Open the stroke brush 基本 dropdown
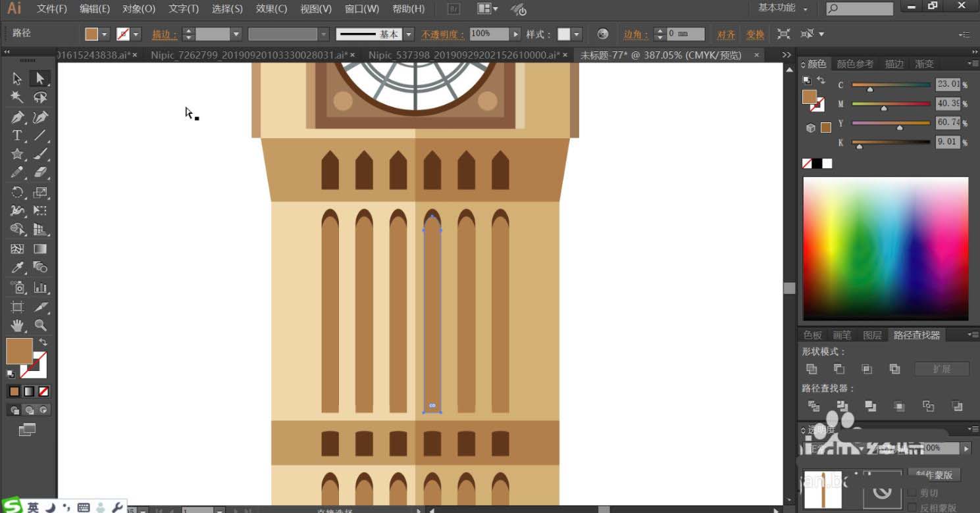The width and height of the screenshot is (980, 513). [x=409, y=34]
